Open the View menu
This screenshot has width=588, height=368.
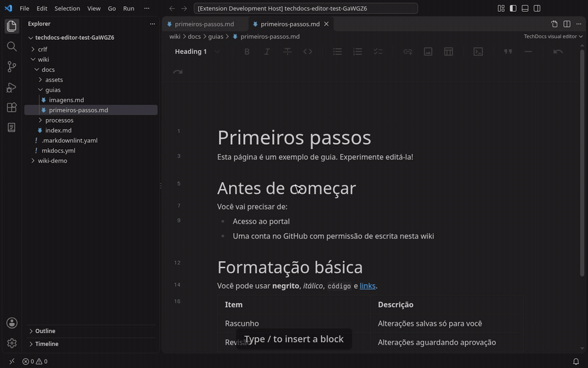point(94,8)
